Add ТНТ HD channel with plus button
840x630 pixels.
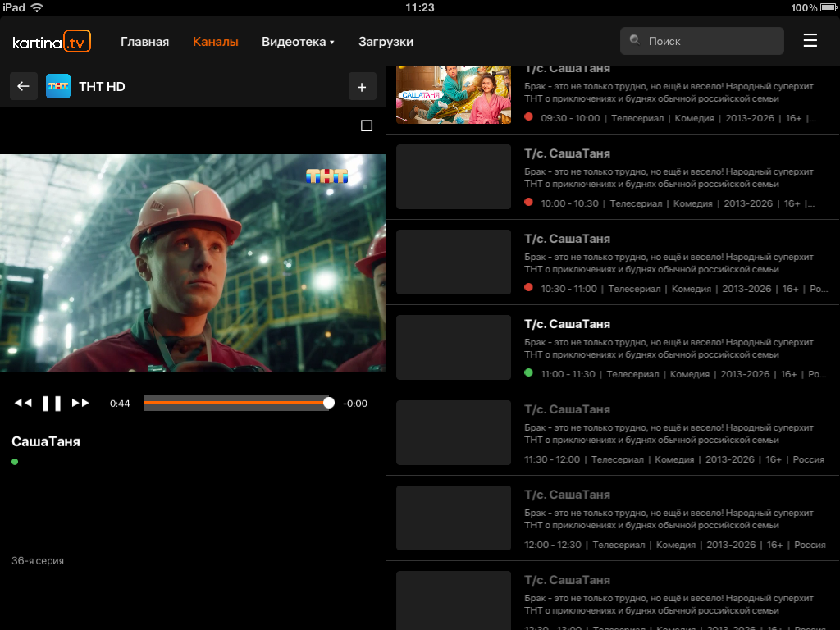362,87
